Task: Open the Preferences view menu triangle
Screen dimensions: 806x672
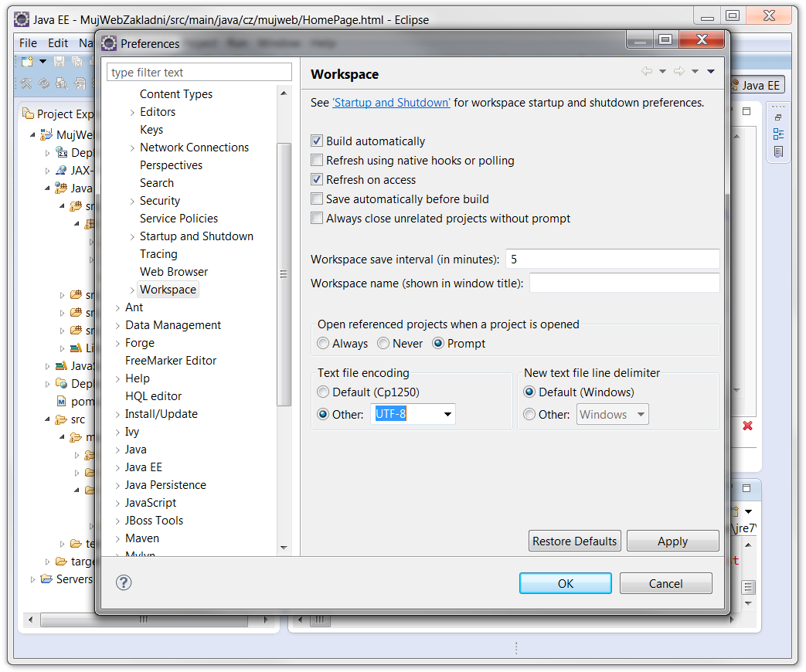Action: coord(711,71)
